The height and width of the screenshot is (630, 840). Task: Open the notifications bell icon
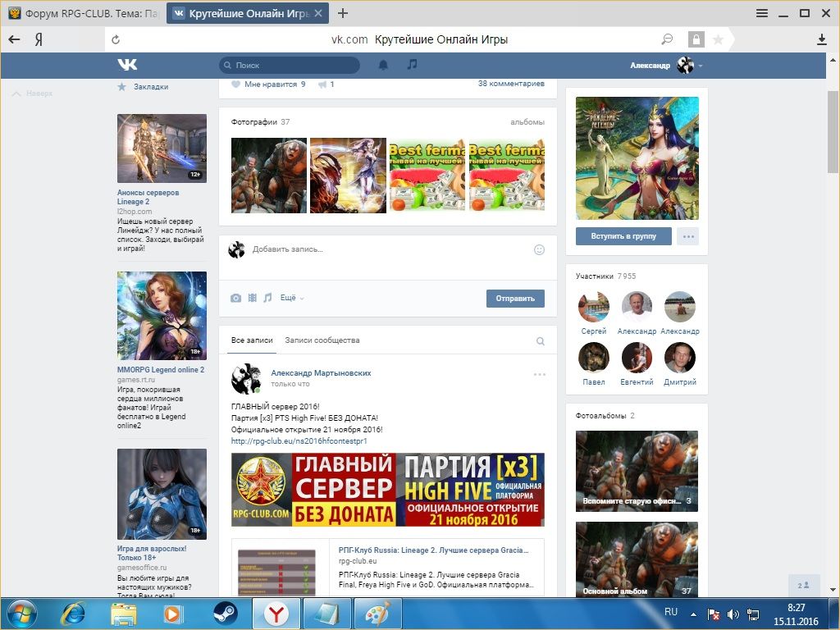(x=383, y=65)
